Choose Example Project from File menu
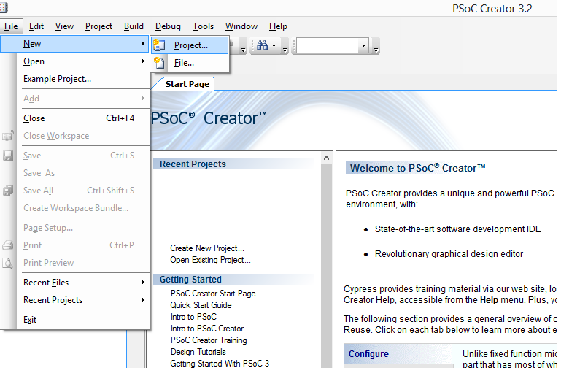This screenshot has height=368, width=588. click(57, 79)
